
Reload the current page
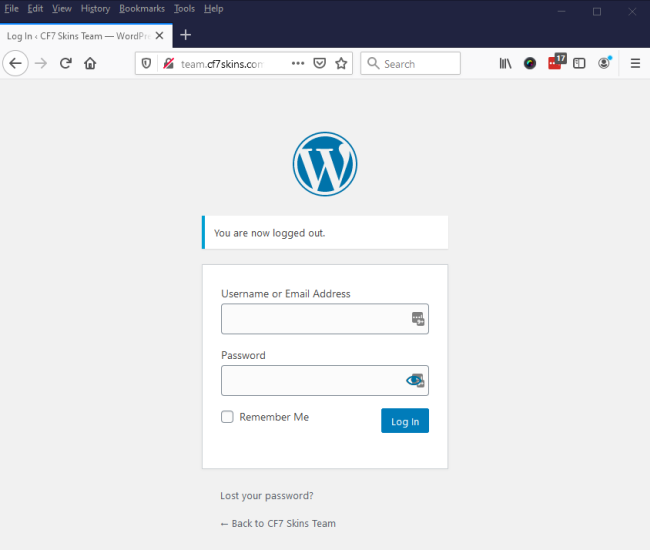tap(66, 63)
